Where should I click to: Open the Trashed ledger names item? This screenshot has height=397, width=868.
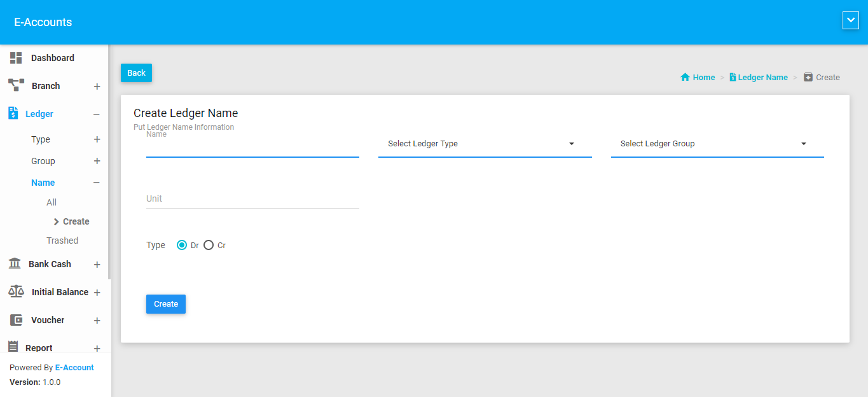pyautogui.click(x=62, y=240)
